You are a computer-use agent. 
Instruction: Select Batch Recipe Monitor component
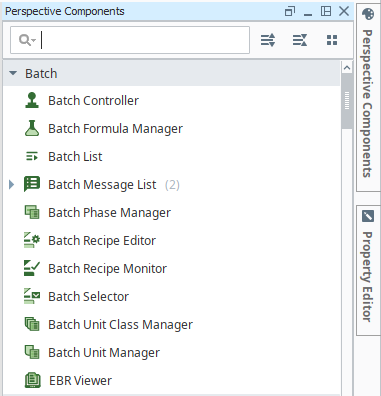[x=107, y=268]
